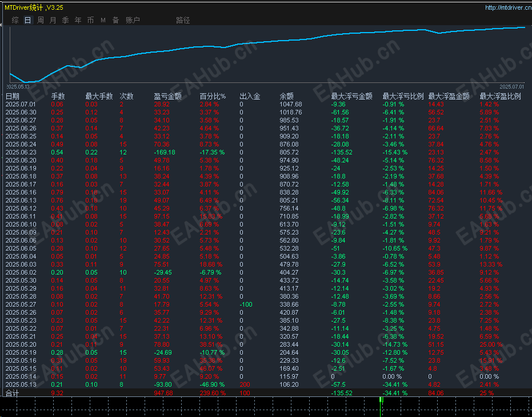Click the 最大浮亏比例 column header
The width and height of the screenshot is (532, 417).
click(x=403, y=97)
